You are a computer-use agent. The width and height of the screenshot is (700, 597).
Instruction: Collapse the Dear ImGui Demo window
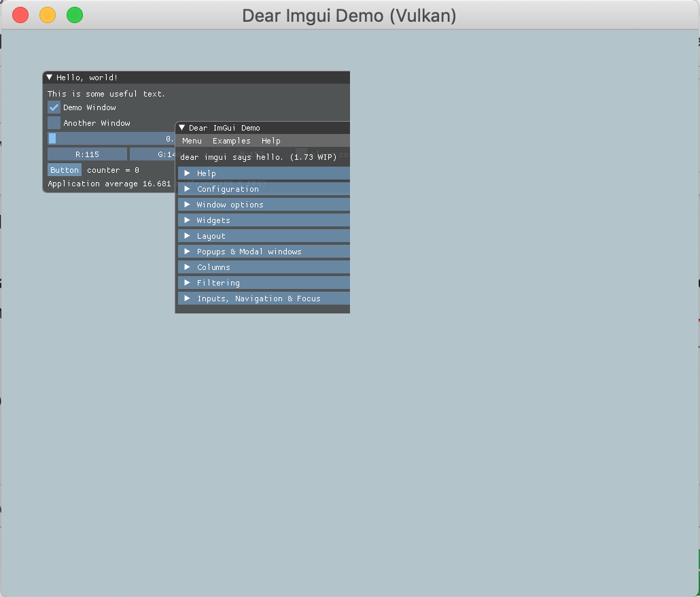pyautogui.click(x=181, y=127)
